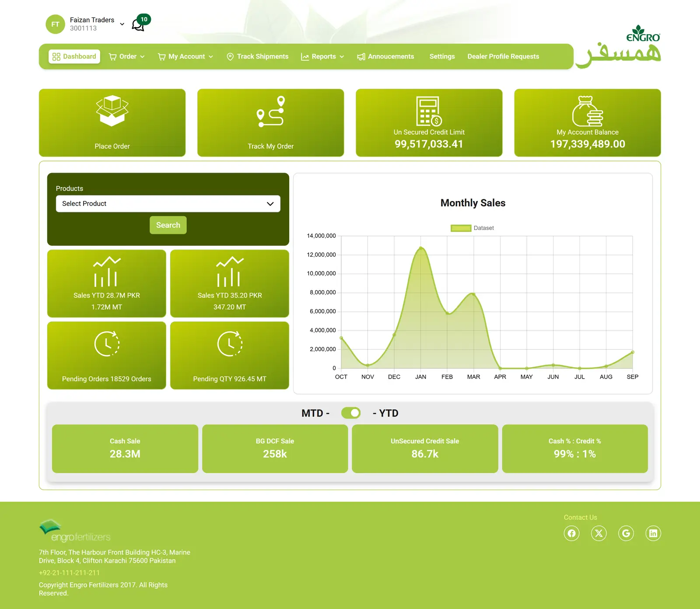Image resolution: width=700 pixels, height=609 pixels.
Task: Click the Pending Orders clock icon
Action: coord(107,344)
